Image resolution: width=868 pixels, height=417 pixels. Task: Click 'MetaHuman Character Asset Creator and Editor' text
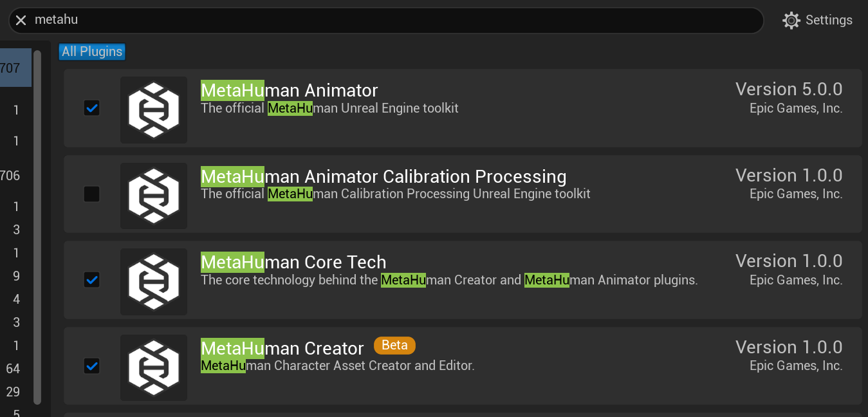[338, 366]
